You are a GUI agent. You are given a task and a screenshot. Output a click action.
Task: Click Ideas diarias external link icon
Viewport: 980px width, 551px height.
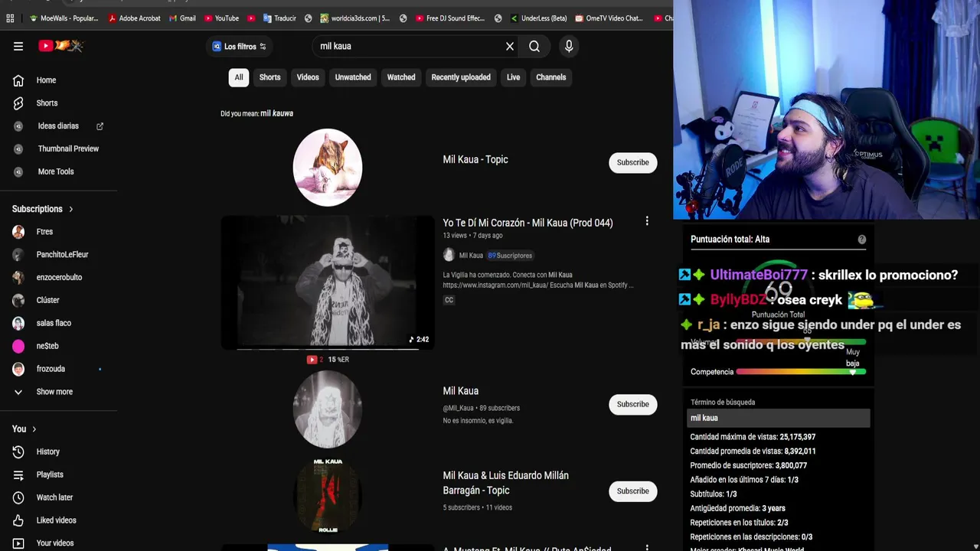click(100, 126)
